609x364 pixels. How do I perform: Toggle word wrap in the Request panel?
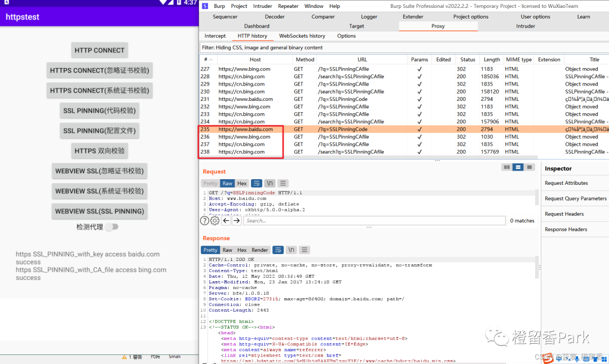coord(257,183)
